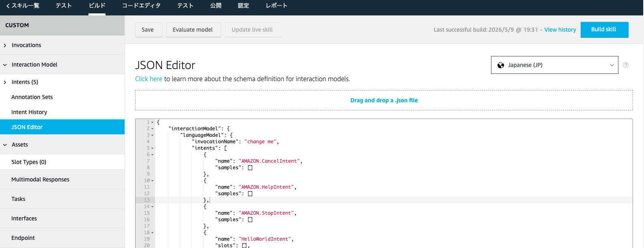Click Update live skill button
The image size is (644, 248).
pyautogui.click(x=252, y=30)
